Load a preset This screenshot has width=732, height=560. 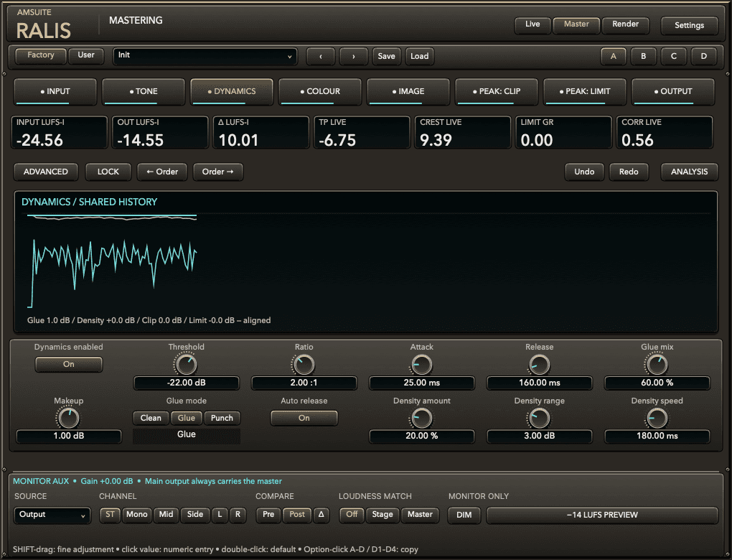tap(419, 56)
